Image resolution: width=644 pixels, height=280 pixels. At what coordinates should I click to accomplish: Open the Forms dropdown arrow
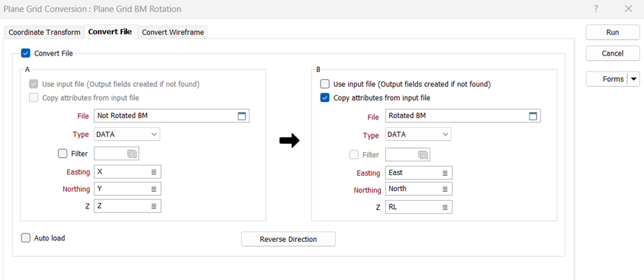click(x=634, y=79)
